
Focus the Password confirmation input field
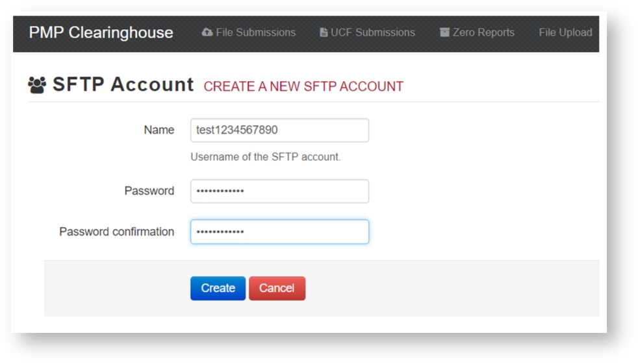point(279,232)
